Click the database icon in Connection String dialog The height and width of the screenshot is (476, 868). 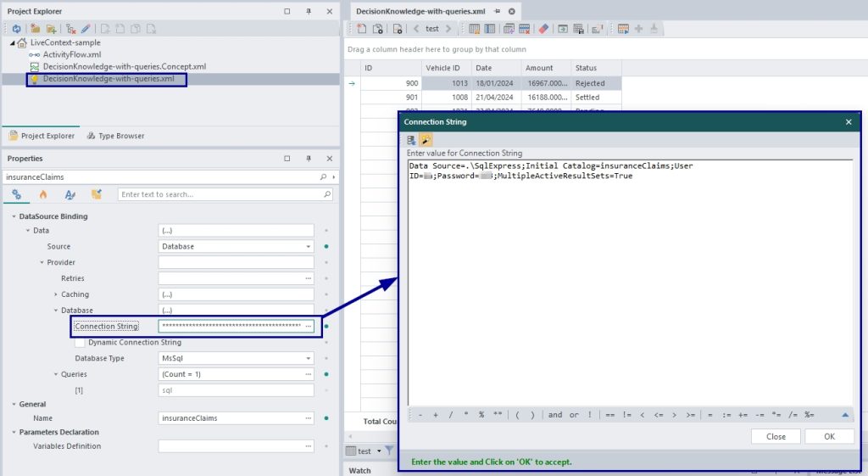click(411, 140)
